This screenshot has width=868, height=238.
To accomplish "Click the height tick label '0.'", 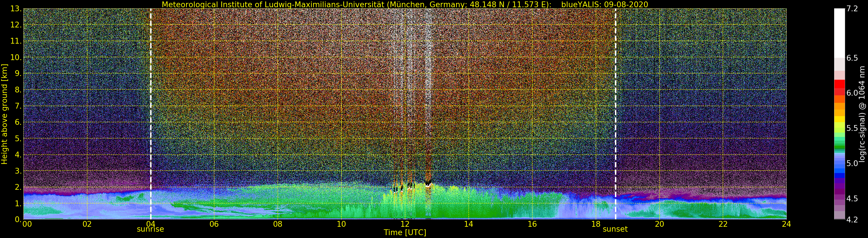I will coord(18,219).
